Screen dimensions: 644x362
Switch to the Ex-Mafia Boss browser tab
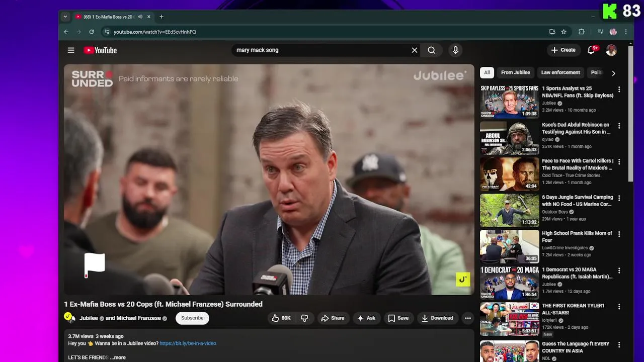pyautogui.click(x=110, y=17)
